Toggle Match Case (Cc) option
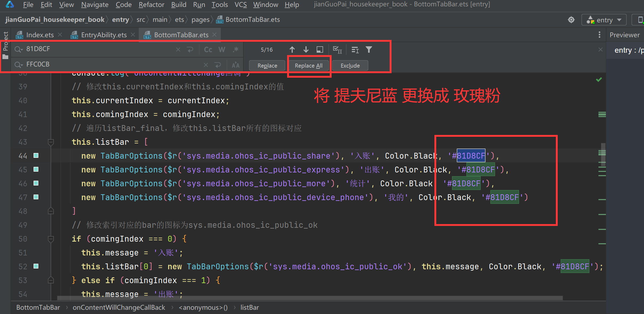The height and width of the screenshot is (314, 644). [208, 50]
